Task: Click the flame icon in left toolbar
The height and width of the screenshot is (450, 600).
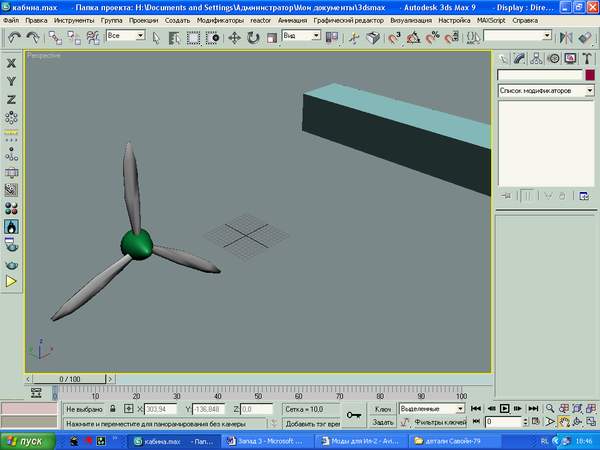Action: (x=11, y=227)
